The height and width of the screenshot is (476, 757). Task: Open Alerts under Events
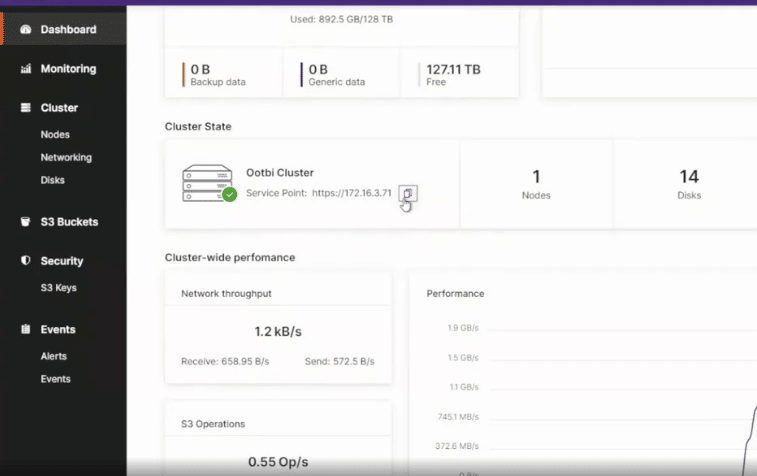coord(54,356)
